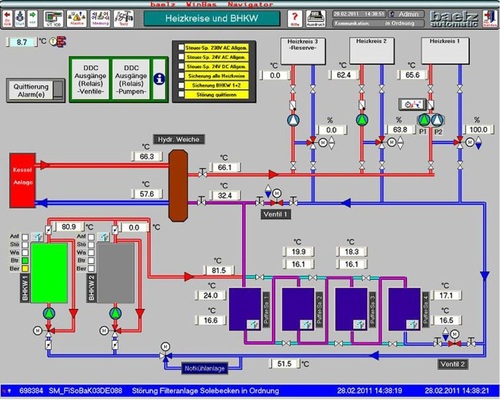This screenshot has width=500, height=400.
Task: Click the exit door icon
Action: click(490, 18)
